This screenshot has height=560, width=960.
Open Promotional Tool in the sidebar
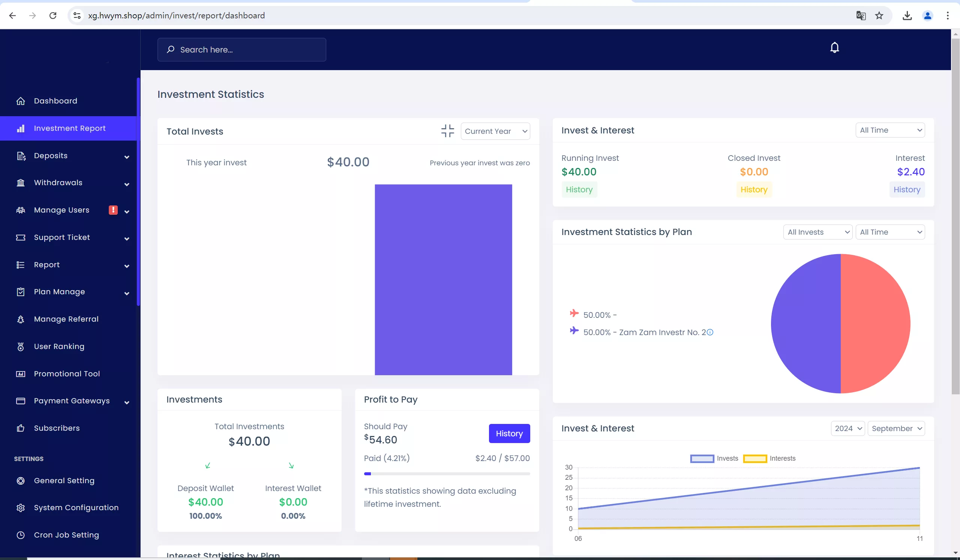(67, 374)
